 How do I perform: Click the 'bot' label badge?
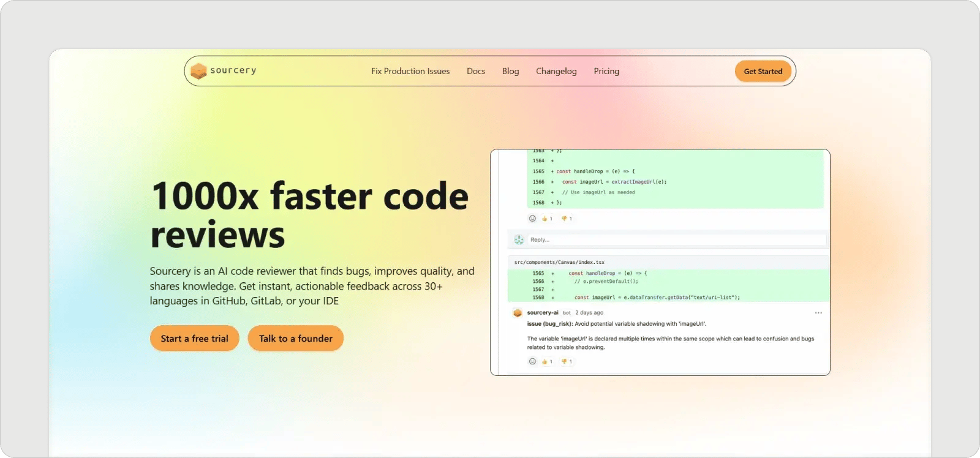tap(567, 313)
